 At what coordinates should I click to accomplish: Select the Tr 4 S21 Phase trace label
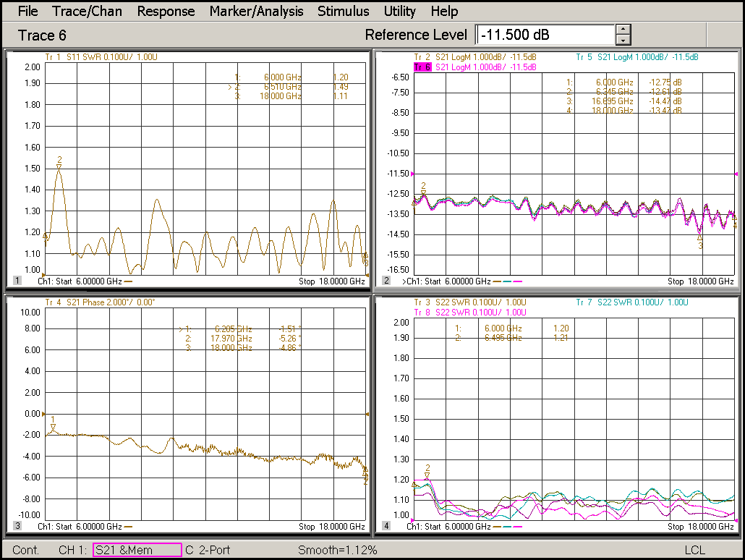(100, 302)
